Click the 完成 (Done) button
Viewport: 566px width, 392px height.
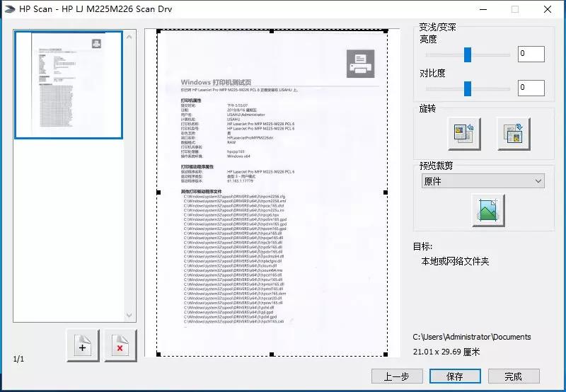[514, 376]
